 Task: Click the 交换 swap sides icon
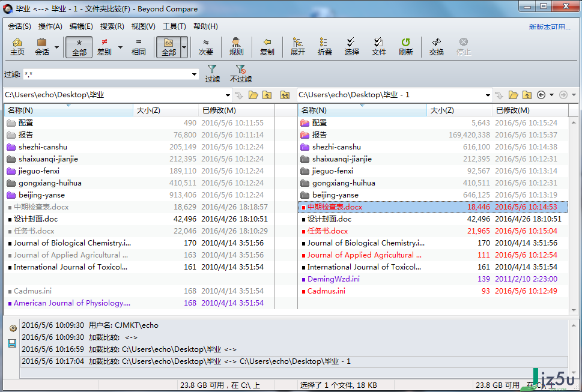pos(437,47)
